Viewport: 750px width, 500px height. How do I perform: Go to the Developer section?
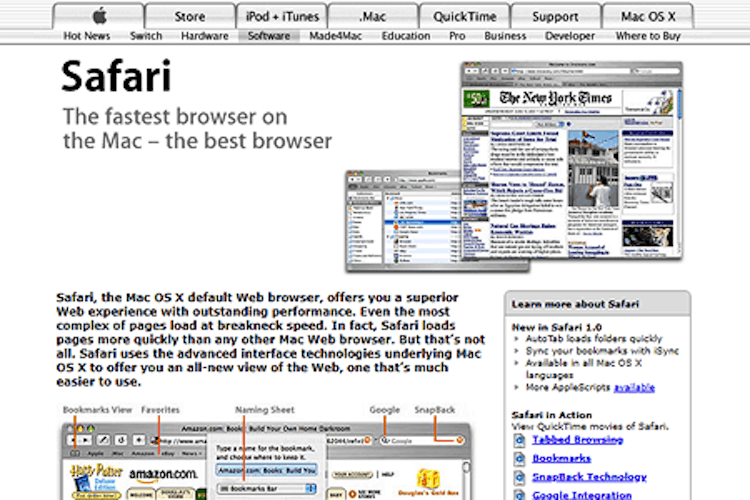coord(570,36)
